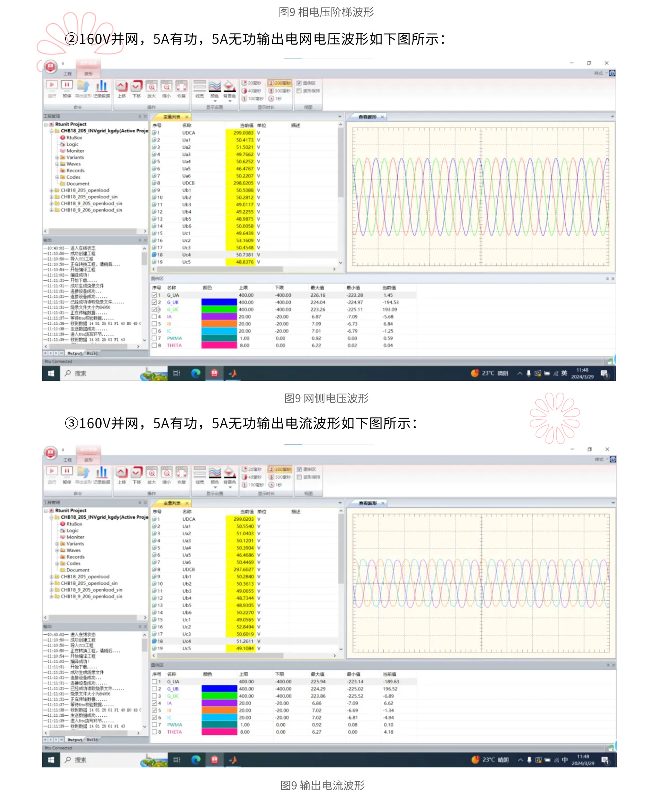Click 记录数据 bar-chart icon in upper window
Image resolution: width=653 pixels, height=812 pixels.
coord(102,87)
